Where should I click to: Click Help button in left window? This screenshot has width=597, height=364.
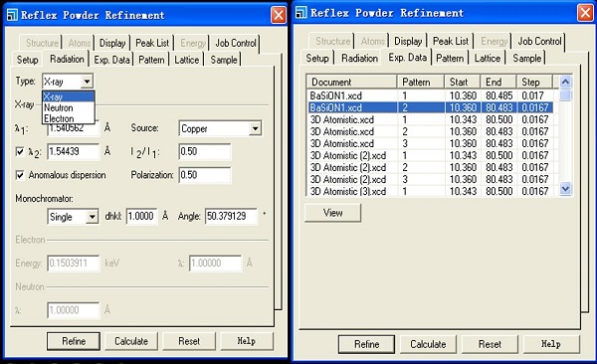pyautogui.click(x=247, y=341)
